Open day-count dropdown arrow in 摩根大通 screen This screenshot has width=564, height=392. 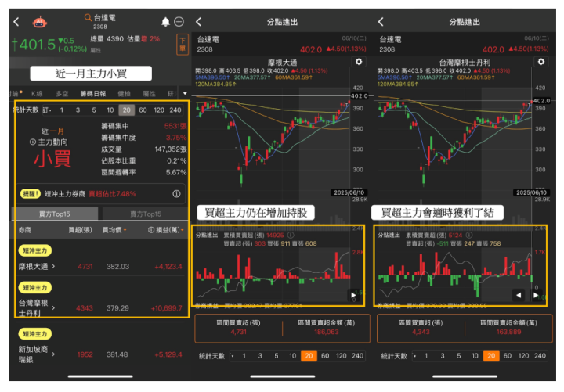[x=233, y=356]
